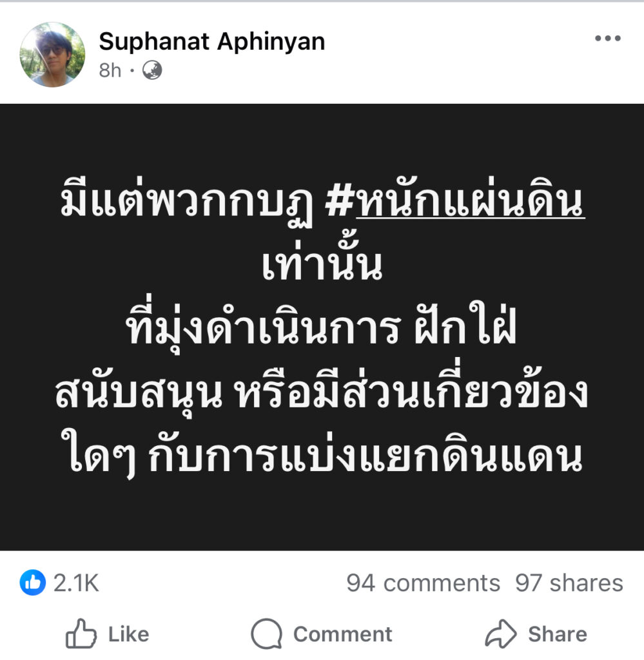The image size is (644, 660).
Task: Click the globe public-audience icon
Action: click(x=152, y=70)
